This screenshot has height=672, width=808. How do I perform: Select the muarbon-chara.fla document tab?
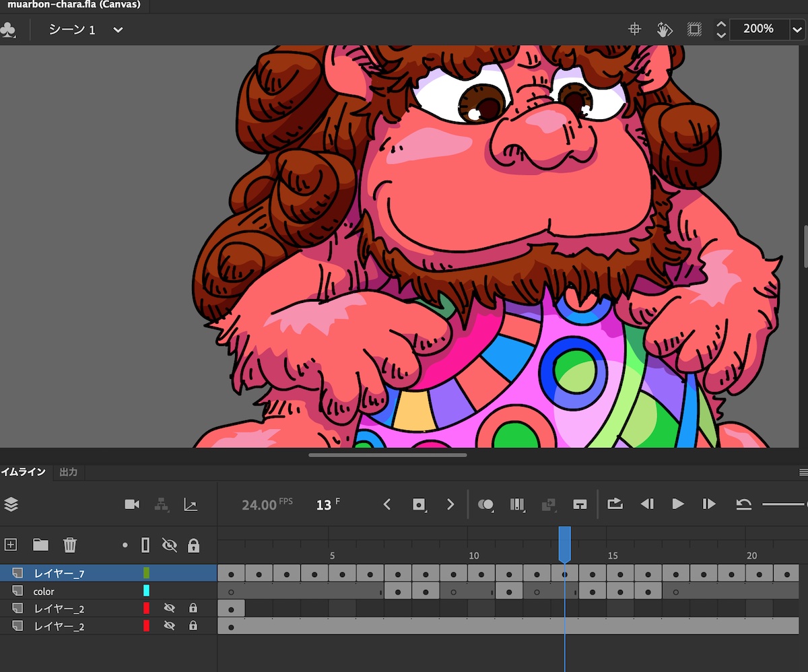[73, 5]
